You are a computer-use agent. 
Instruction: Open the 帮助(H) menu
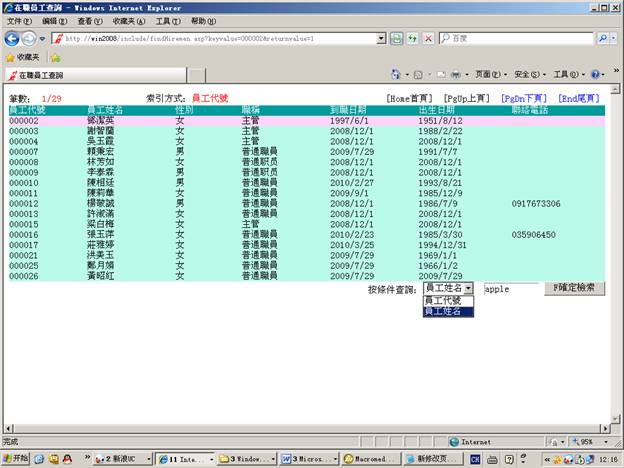click(202, 21)
